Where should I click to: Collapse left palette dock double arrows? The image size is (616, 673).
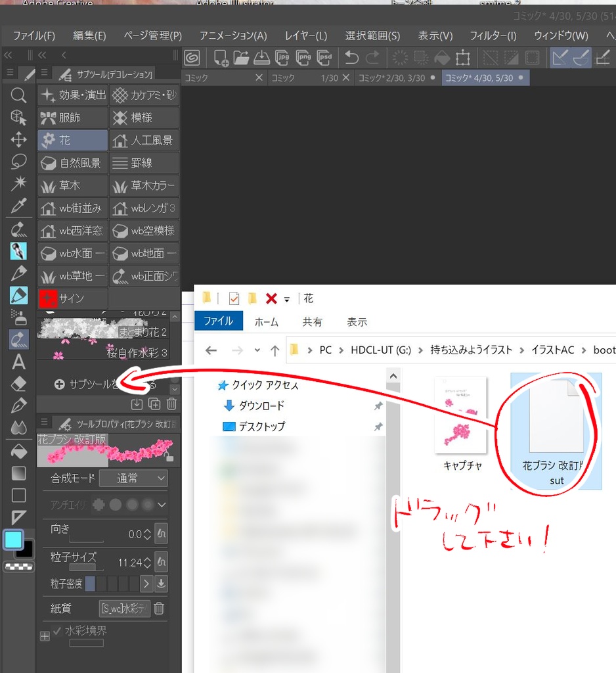[8, 55]
